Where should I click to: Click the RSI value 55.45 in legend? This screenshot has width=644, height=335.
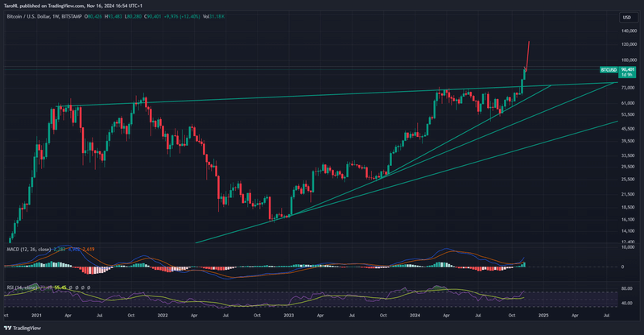coord(60,287)
